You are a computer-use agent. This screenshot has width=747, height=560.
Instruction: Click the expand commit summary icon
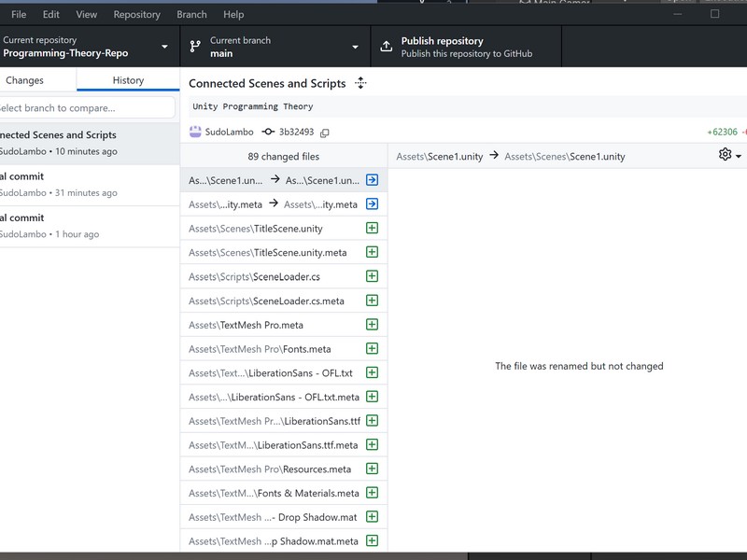pyautogui.click(x=360, y=83)
